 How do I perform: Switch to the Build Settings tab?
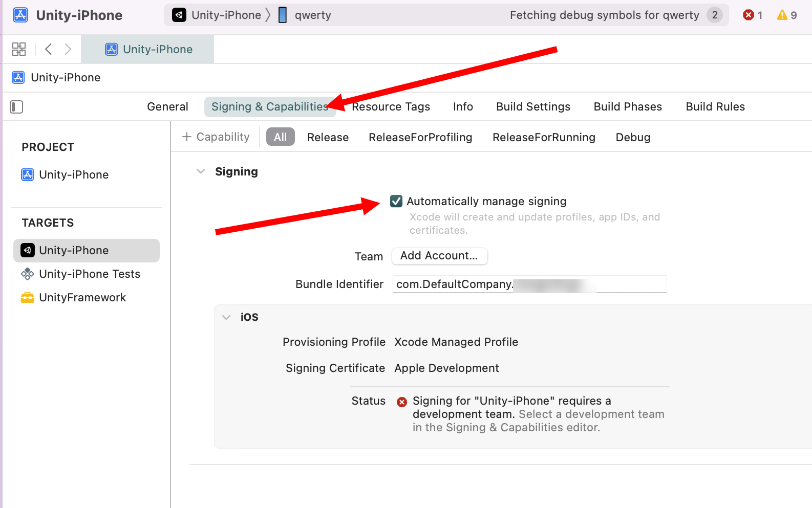tap(533, 106)
